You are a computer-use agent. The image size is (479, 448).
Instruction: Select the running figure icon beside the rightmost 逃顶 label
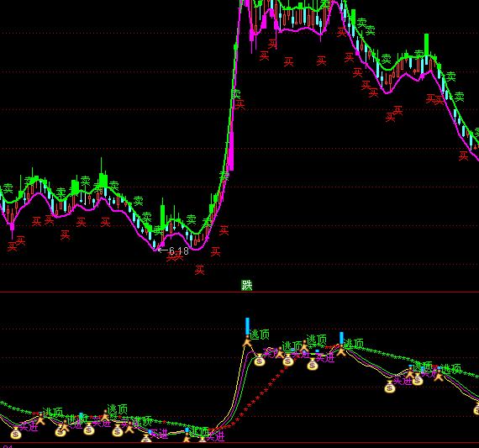439,375
